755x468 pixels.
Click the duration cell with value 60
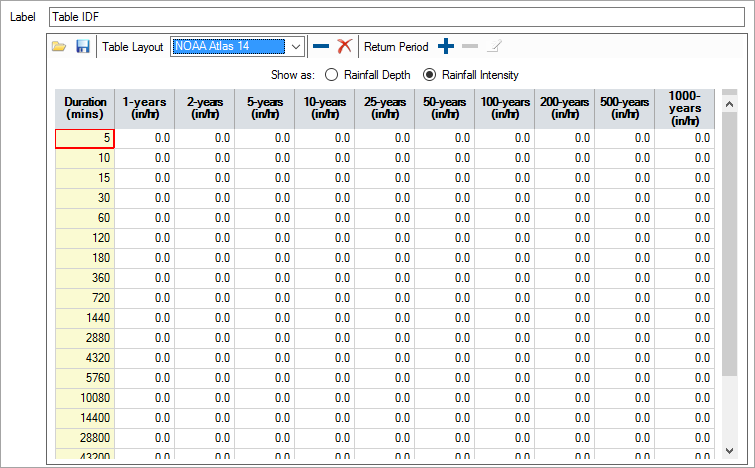[x=85, y=219]
